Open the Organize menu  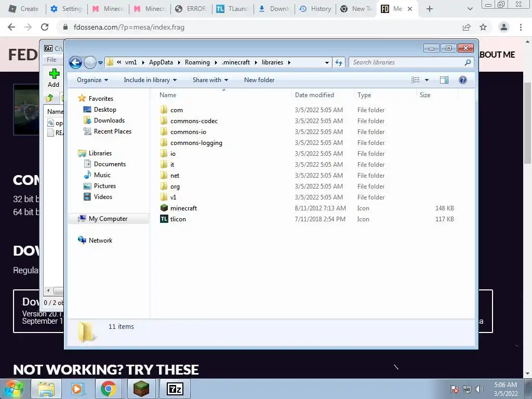92,80
